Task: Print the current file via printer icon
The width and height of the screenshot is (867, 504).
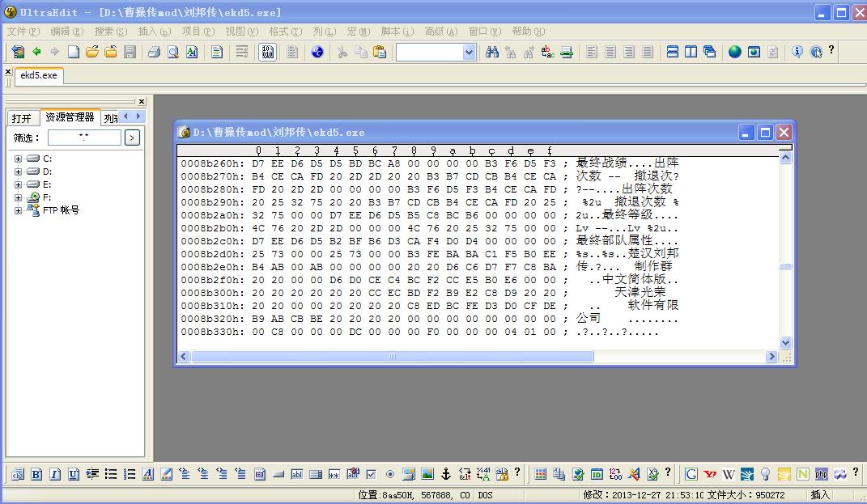Action: [154, 52]
